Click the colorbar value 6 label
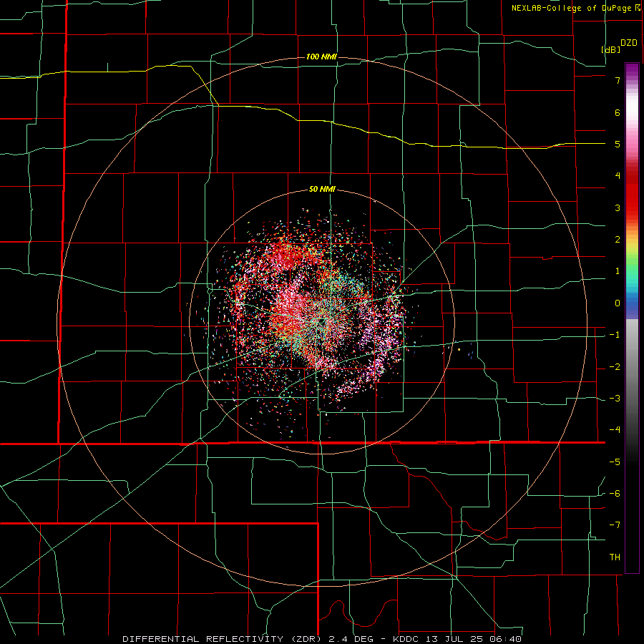 point(618,112)
